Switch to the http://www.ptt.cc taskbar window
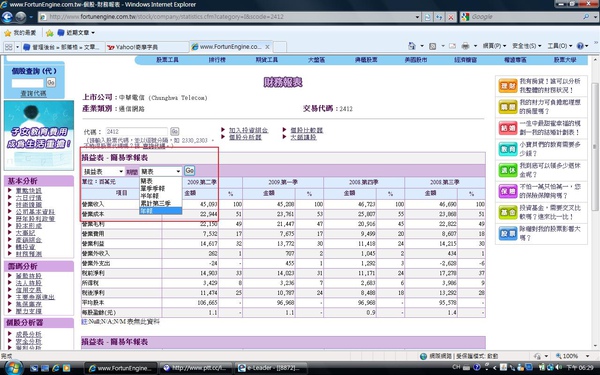Screen dimensions: 600x375 pos(196,368)
